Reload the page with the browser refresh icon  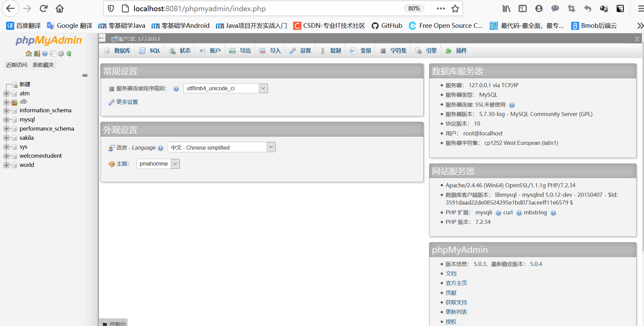tap(43, 8)
